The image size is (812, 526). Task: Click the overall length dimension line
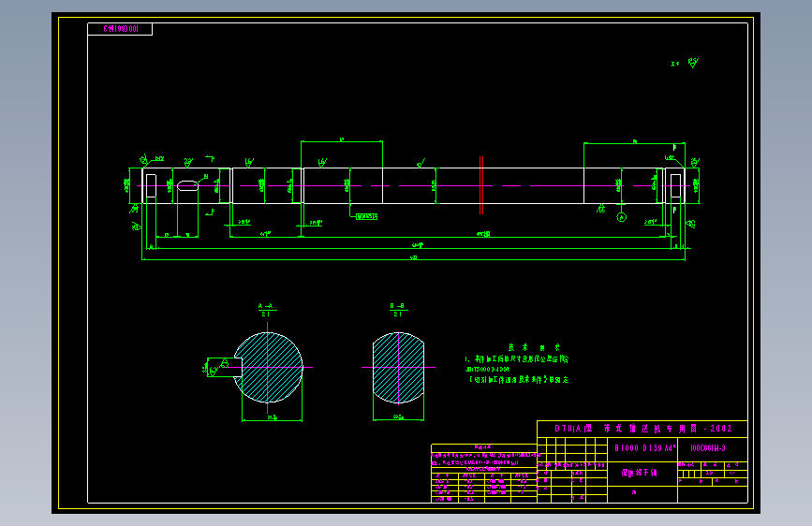(413, 259)
